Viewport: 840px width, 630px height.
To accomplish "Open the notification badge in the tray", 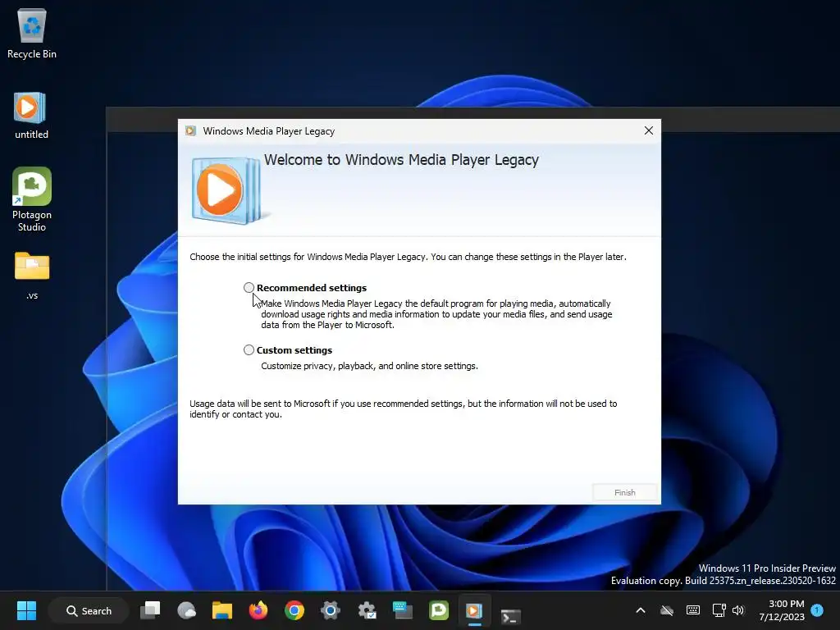I will (x=817, y=609).
